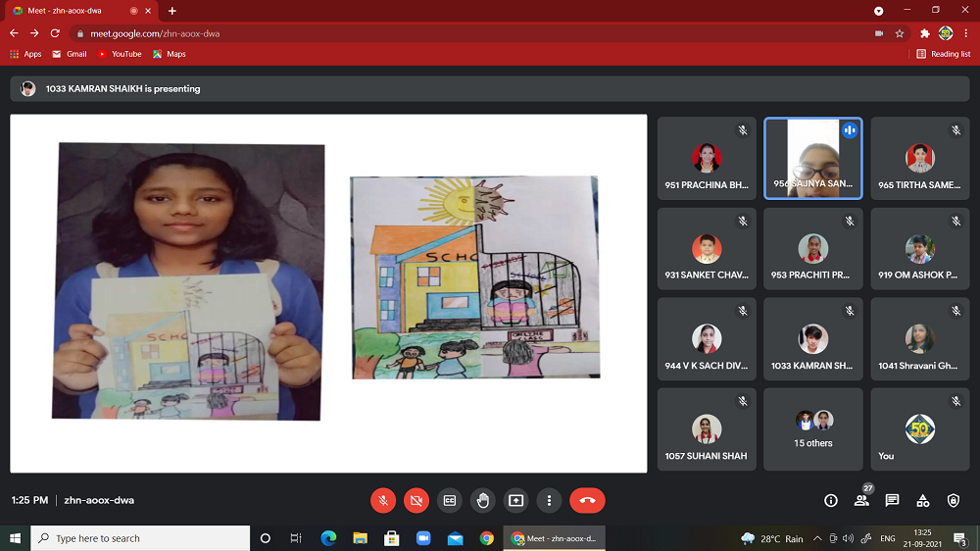Click the Meet zhn-aoox-dwa browser tab

78,11
